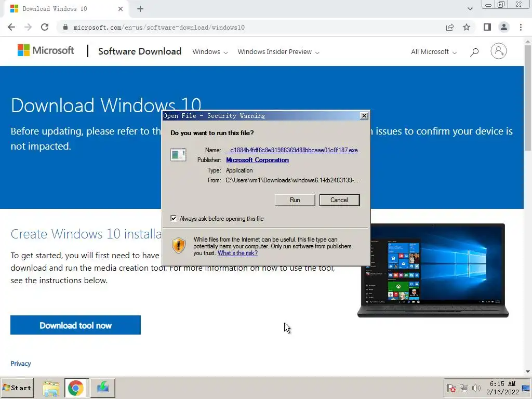The height and width of the screenshot is (399, 532).
Task: Click the show desktop icon in the tray
Action: (x=526, y=388)
